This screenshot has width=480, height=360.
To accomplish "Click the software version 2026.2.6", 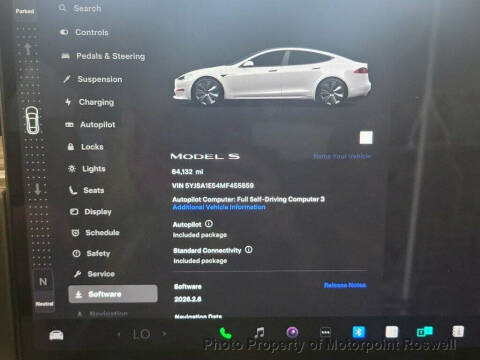I will point(188,299).
